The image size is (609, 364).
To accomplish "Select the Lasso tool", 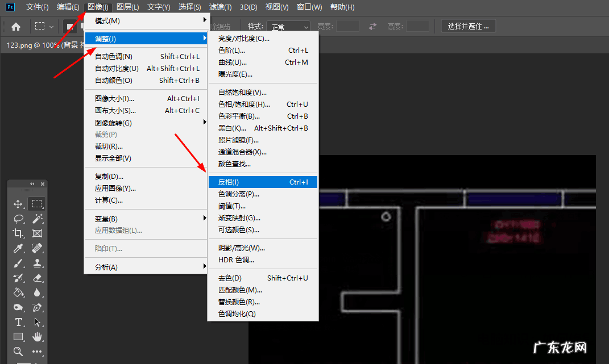I will [18, 219].
